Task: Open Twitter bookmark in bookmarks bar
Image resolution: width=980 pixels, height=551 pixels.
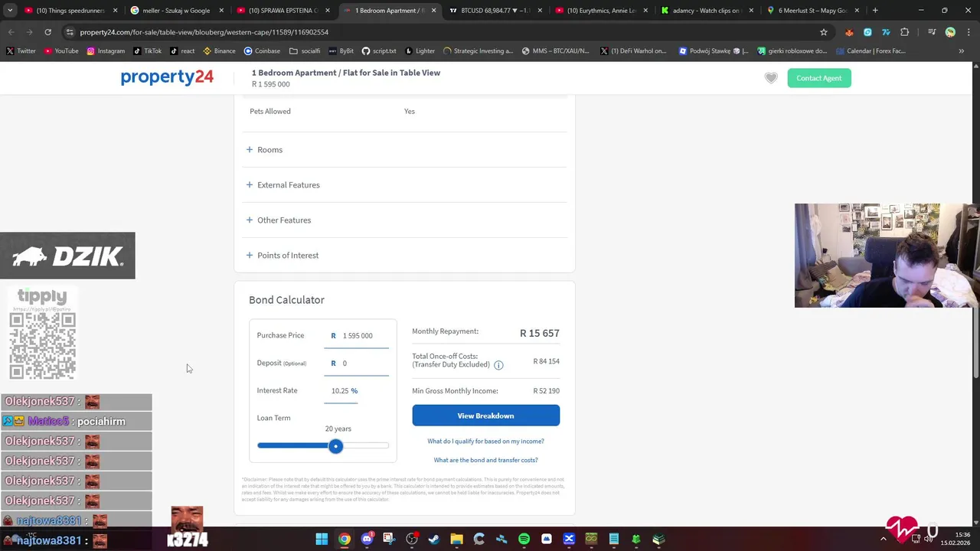Action: coord(21,51)
